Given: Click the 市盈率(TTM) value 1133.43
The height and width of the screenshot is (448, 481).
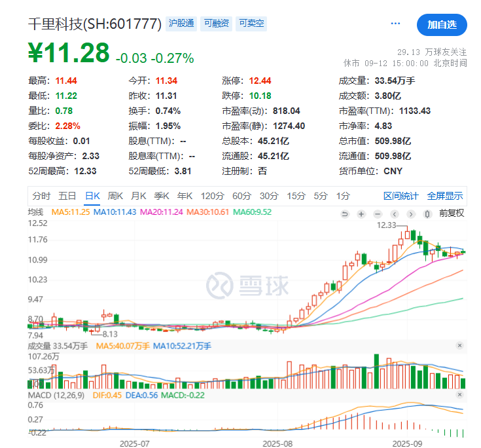Looking at the screenshot, I should (415, 111).
